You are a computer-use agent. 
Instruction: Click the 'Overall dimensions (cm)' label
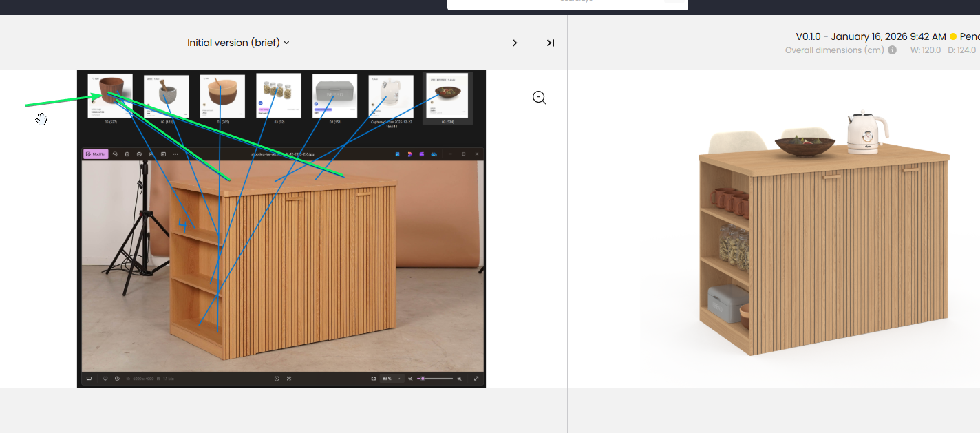(834, 50)
